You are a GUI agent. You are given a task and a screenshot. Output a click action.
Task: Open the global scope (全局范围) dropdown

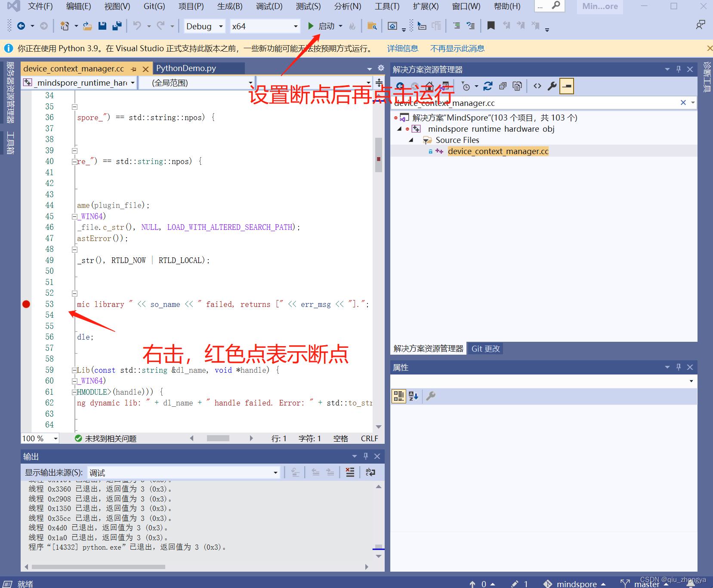197,82
